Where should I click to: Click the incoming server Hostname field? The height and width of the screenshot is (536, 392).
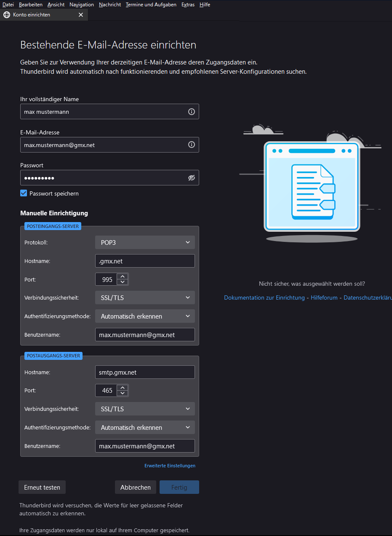point(145,261)
